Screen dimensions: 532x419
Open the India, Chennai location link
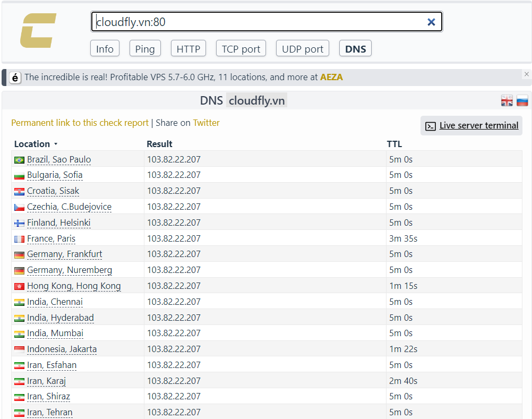[55, 302]
